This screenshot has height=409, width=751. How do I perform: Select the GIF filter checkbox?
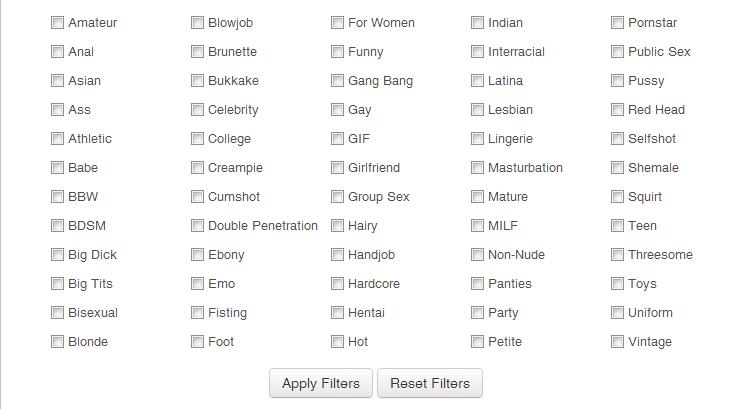[337, 139]
